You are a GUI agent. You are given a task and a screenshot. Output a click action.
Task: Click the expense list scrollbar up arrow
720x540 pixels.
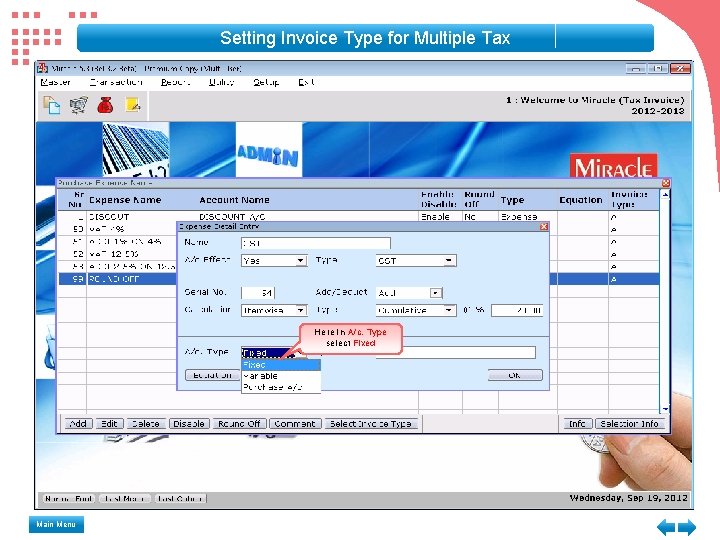tap(665, 195)
